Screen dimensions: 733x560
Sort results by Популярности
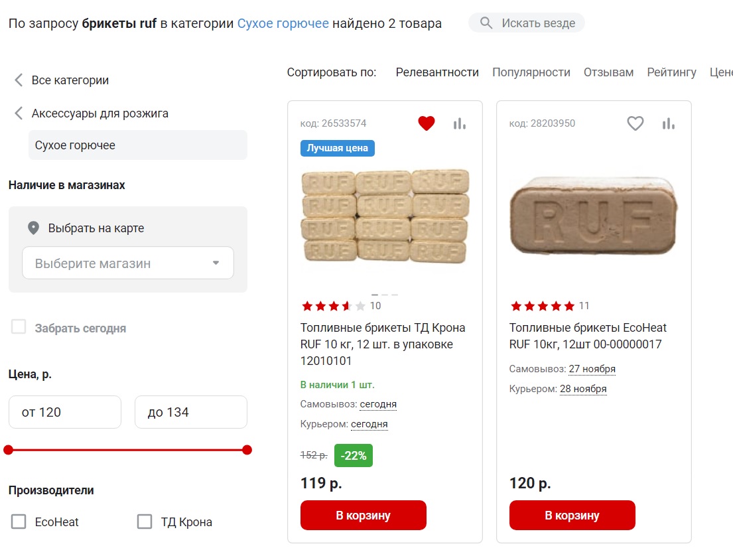531,72
